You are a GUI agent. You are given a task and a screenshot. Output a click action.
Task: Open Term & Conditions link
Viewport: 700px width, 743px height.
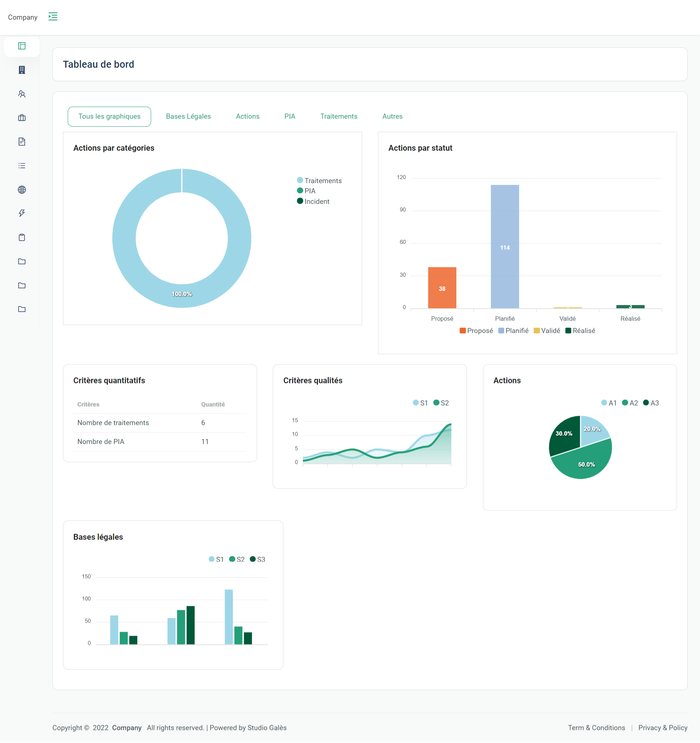(596, 727)
